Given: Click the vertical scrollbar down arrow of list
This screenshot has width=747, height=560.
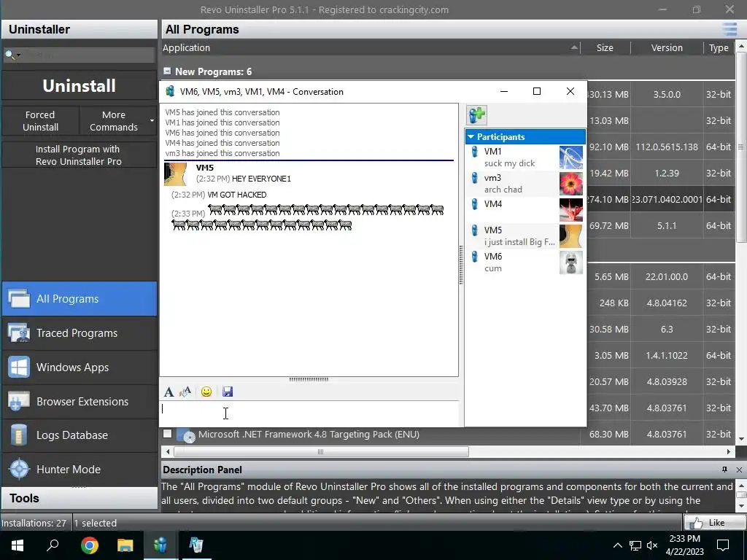Looking at the screenshot, I should (x=741, y=438).
